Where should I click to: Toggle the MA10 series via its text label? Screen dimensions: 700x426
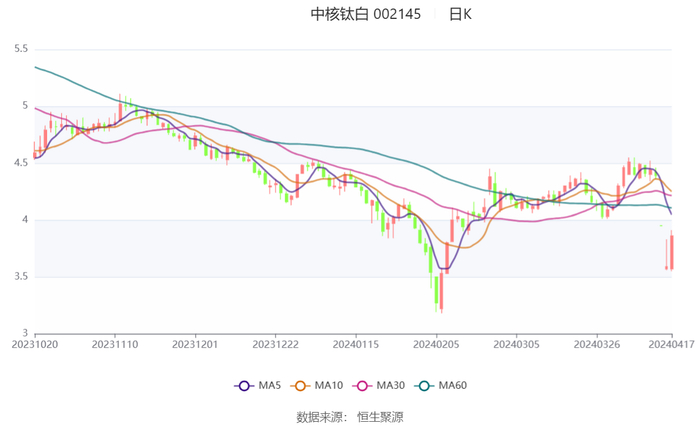328,386
